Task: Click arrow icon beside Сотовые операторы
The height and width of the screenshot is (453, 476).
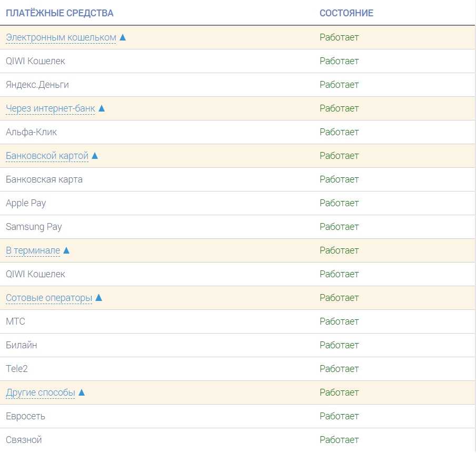Action: pyautogui.click(x=98, y=298)
